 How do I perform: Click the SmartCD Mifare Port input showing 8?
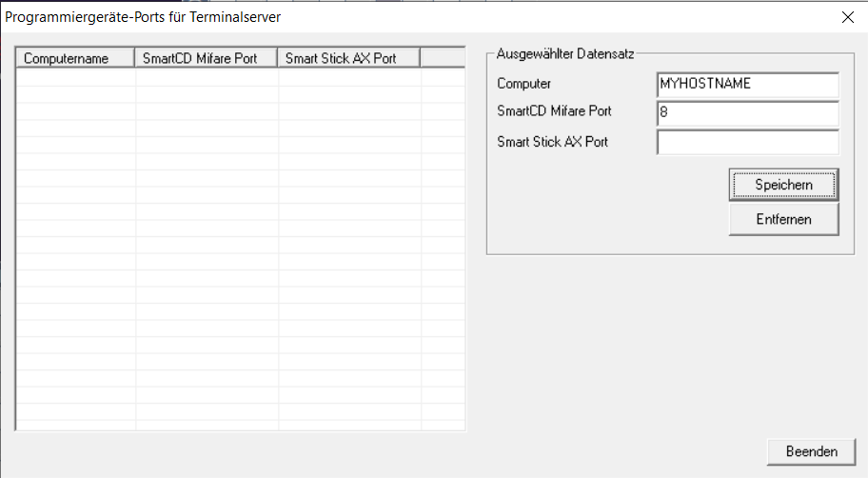(747, 113)
